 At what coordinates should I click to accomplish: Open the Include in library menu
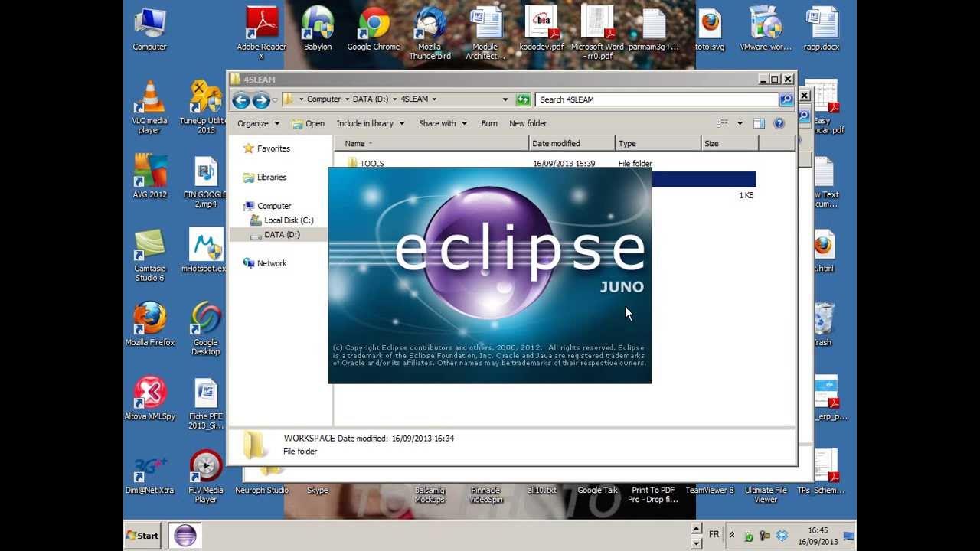click(369, 123)
